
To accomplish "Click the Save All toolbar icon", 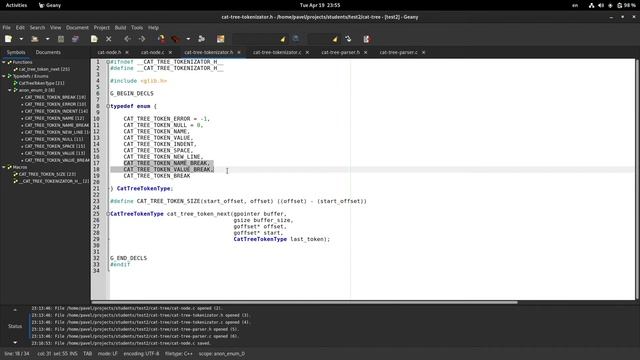I will pyautogui.click(x=75, y=39).
